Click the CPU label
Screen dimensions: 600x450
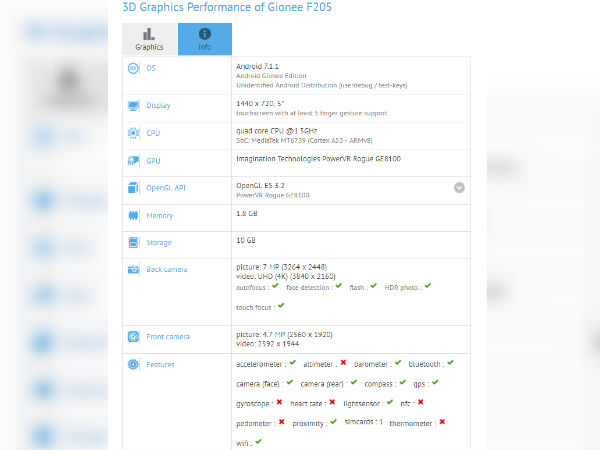[x=153, y=133]
